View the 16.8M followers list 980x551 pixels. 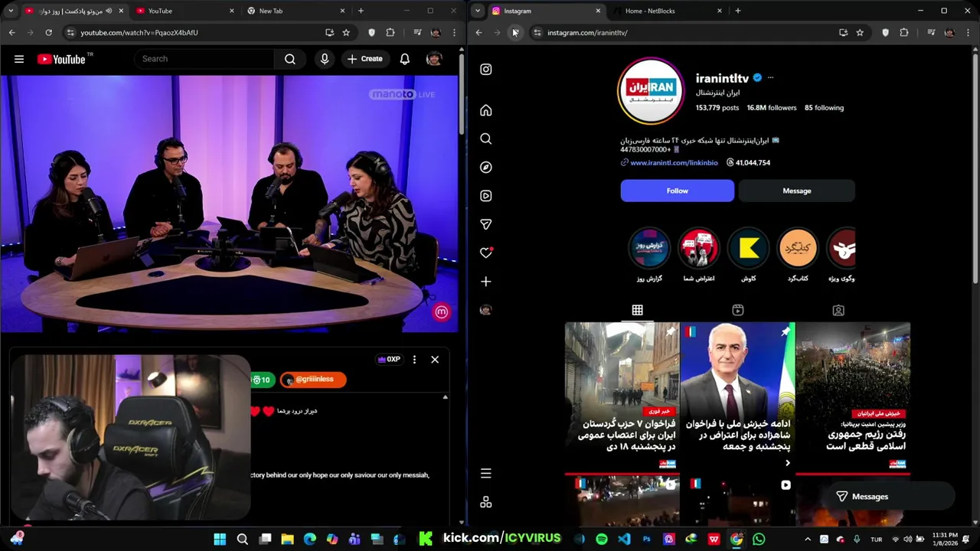click(772, 108)
